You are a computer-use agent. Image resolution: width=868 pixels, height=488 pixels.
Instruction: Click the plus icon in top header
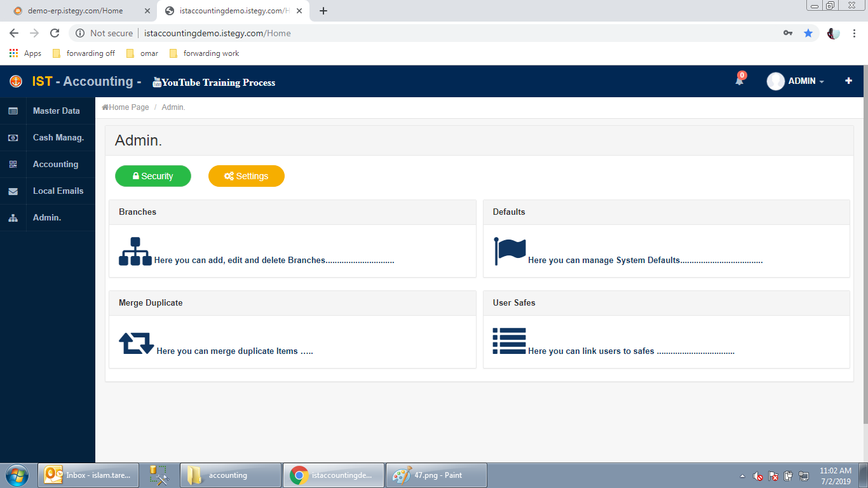click(x=848, y=81)
